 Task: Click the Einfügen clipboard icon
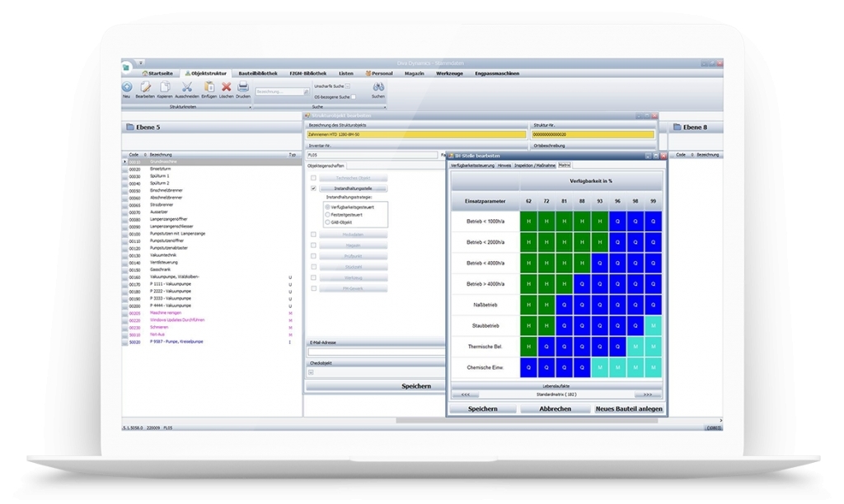tap(209, 86)
